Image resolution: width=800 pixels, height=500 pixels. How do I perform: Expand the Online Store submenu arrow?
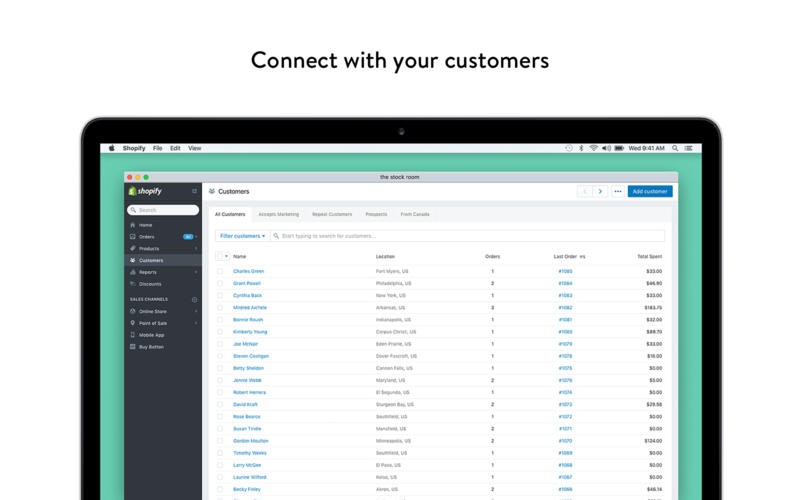[x=196, y=311]
